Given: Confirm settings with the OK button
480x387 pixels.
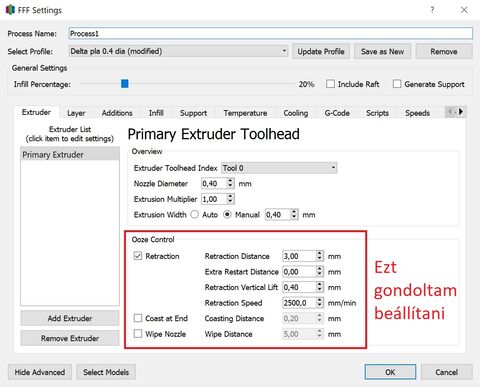Looking at the screenshot, I should pos(390,372).
